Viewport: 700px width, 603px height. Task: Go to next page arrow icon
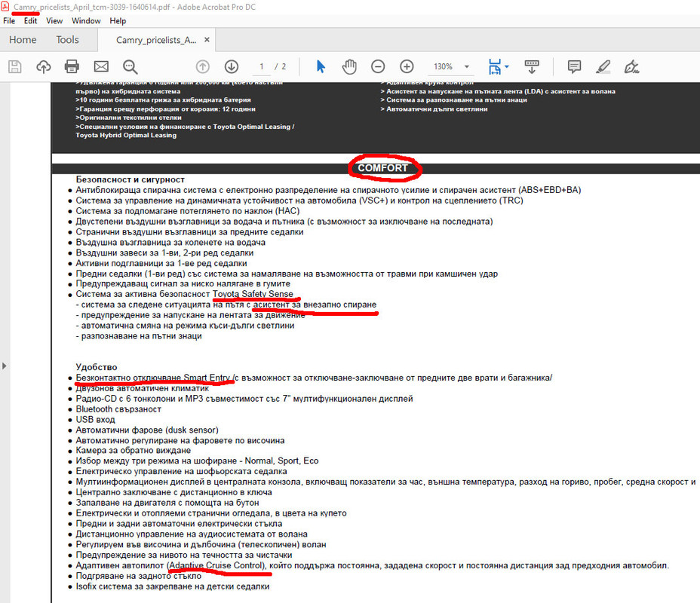tap(232, 67)
